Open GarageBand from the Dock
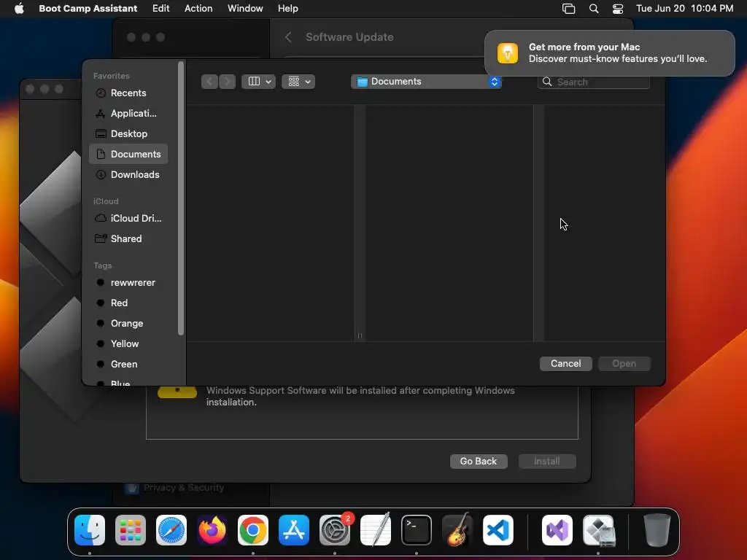747x560 pixels. click(457, 530)
